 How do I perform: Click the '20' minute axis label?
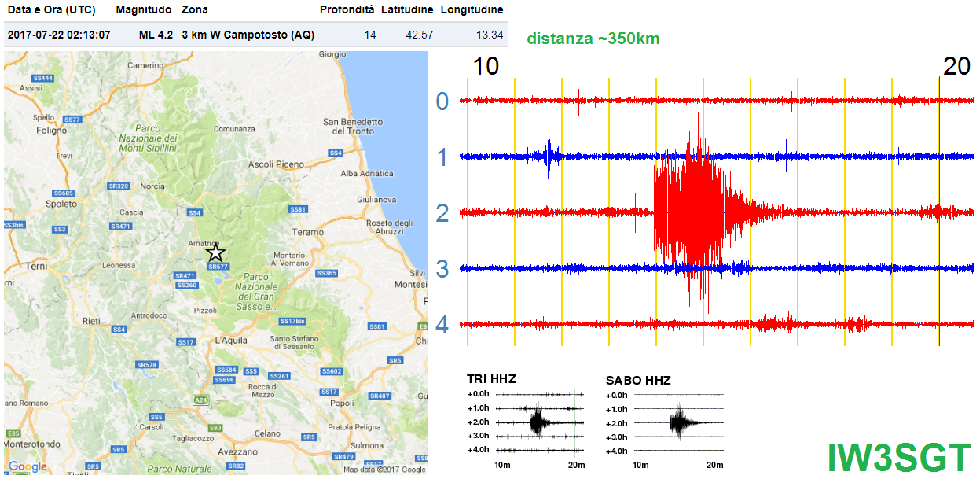(956, 67)
